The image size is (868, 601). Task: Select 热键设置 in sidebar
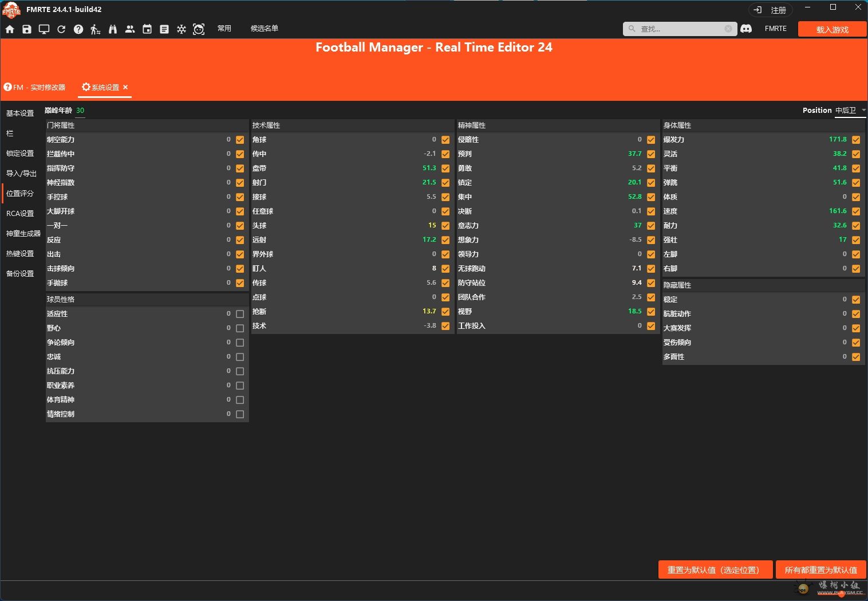(x=20, y=254)
